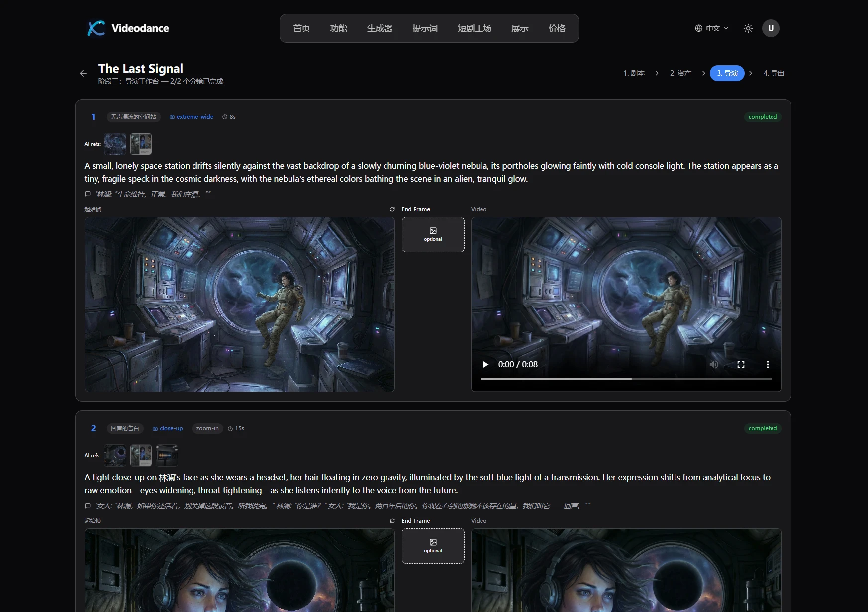Click the Videodance logo icon

[x=96, y=28]
